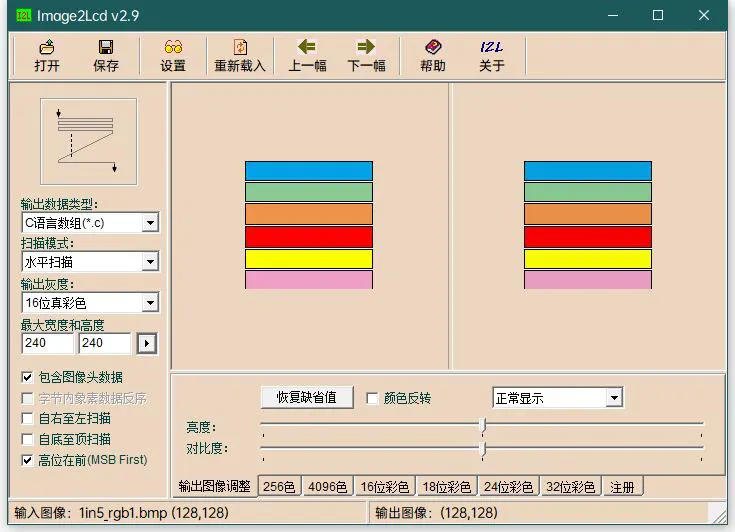Viewport: 735px width, 532px height.
Task: Switch to the 32位彩色 tab
Action: (570, 487)
